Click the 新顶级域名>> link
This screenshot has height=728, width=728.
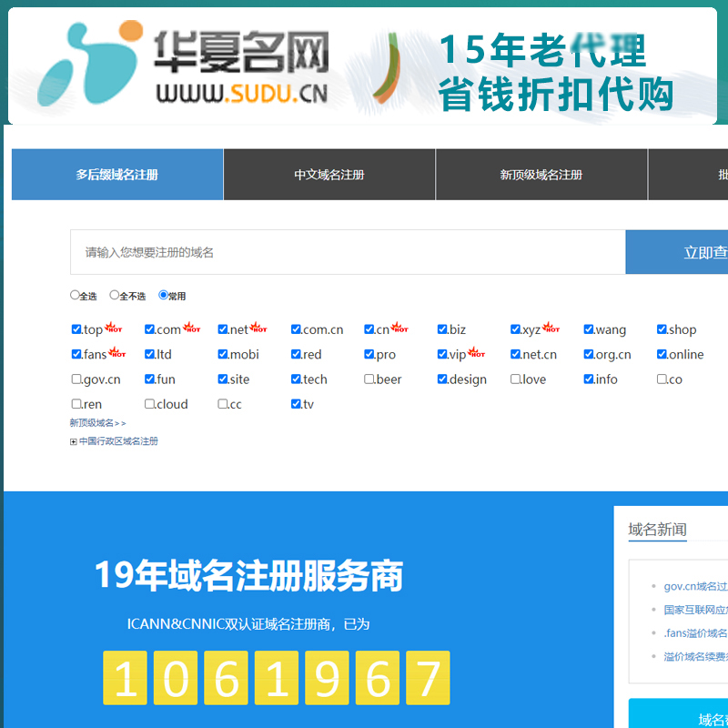[95, 422]
